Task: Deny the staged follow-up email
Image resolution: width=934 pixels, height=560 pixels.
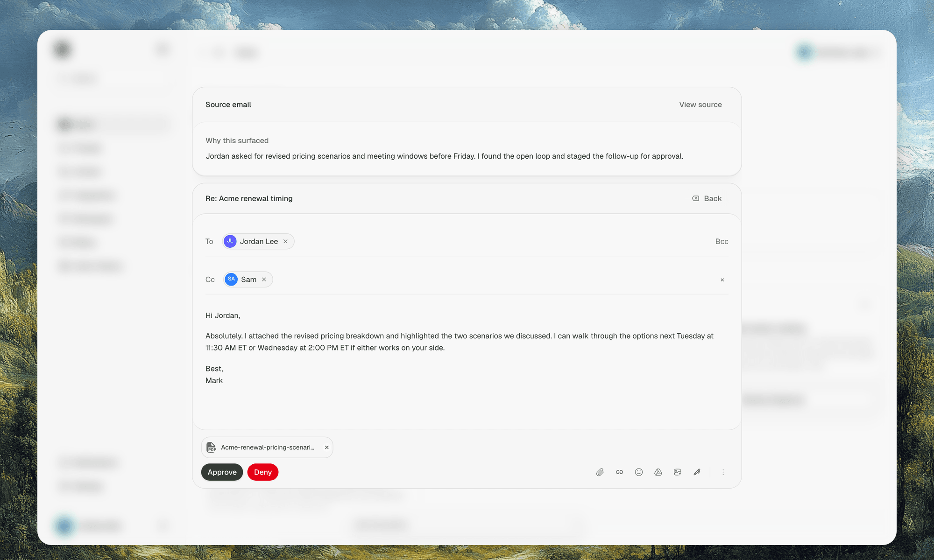Action: pos(263,472)
